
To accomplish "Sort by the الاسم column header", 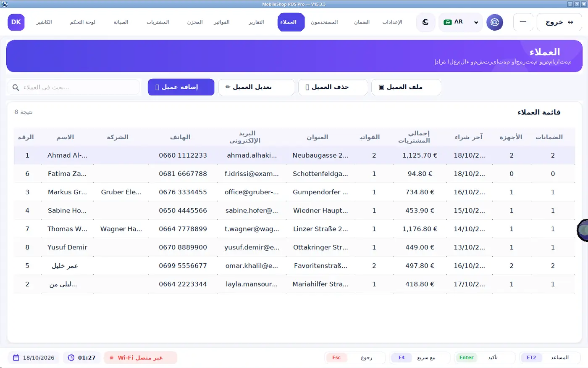I will tap(65, 137).
